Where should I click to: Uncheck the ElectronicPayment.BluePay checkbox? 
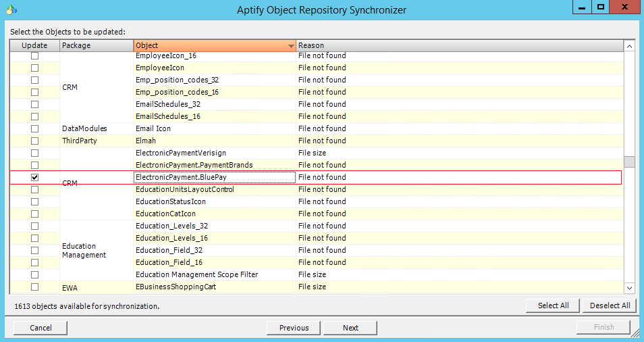35,178
